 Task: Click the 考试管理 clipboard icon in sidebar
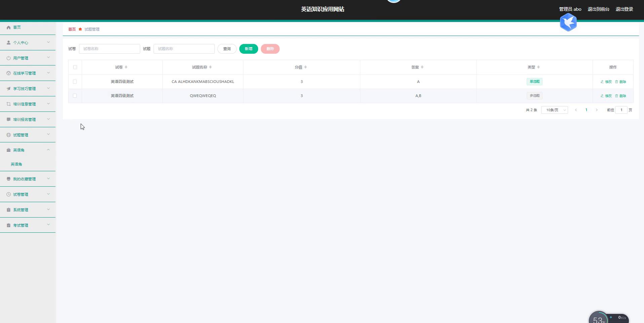[x=9, y=226]
